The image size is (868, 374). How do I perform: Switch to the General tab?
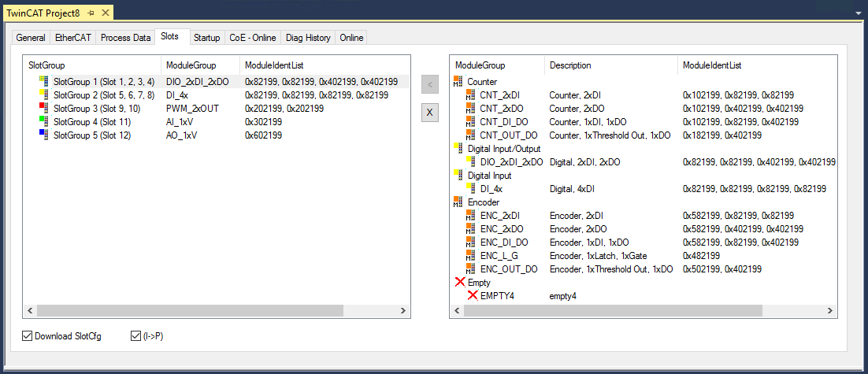tap(31, 38)
